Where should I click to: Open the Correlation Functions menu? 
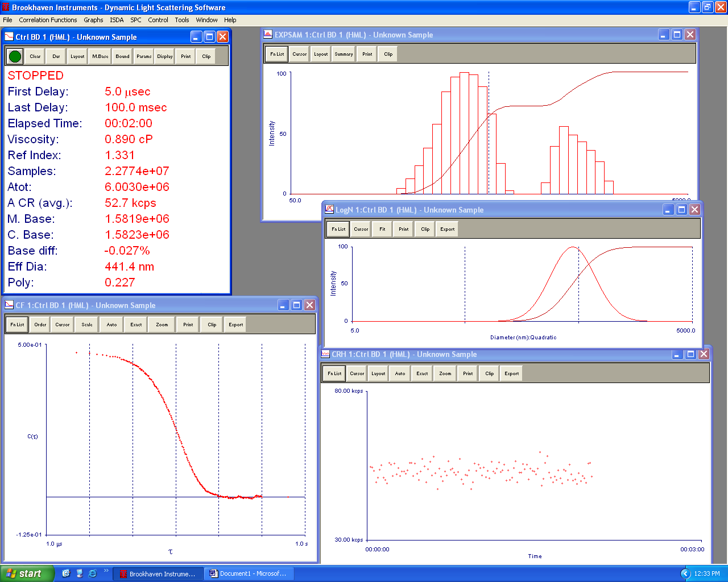pos(48,20)
